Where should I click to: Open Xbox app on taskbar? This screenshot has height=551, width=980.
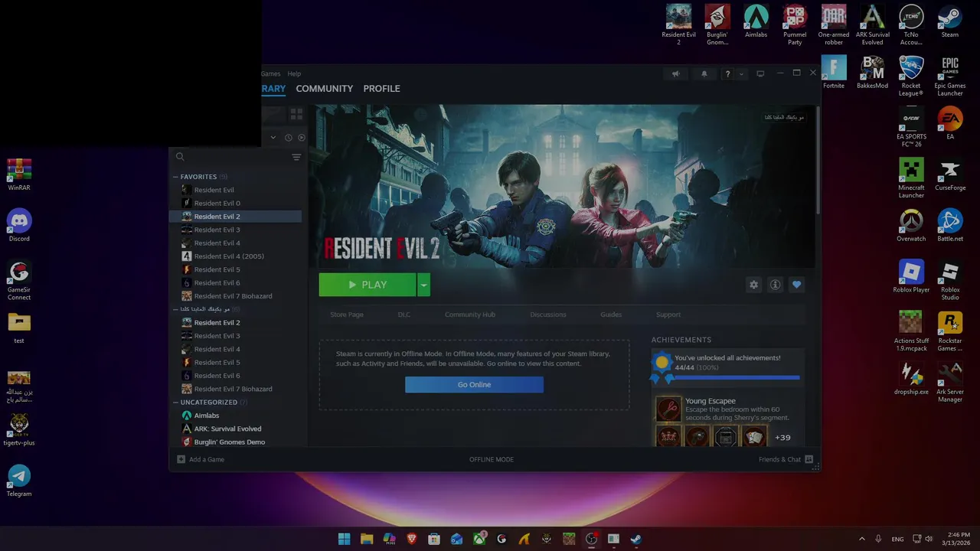point(479,539)
